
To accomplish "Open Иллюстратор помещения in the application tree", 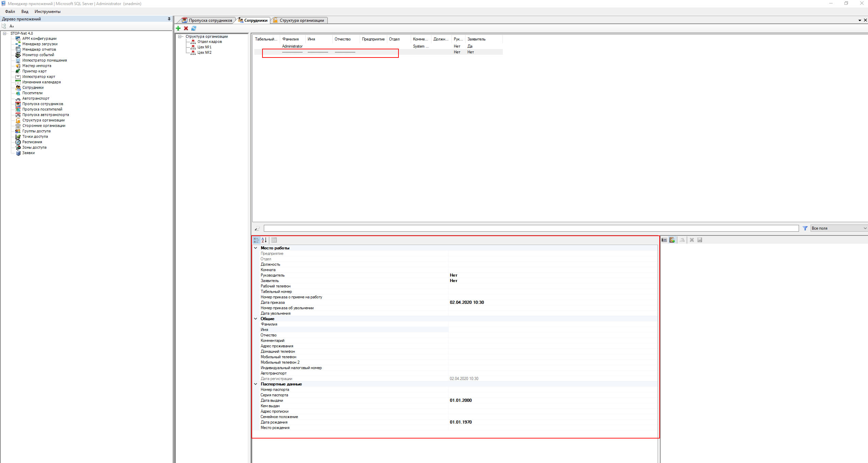I will (x=45, y=60).
